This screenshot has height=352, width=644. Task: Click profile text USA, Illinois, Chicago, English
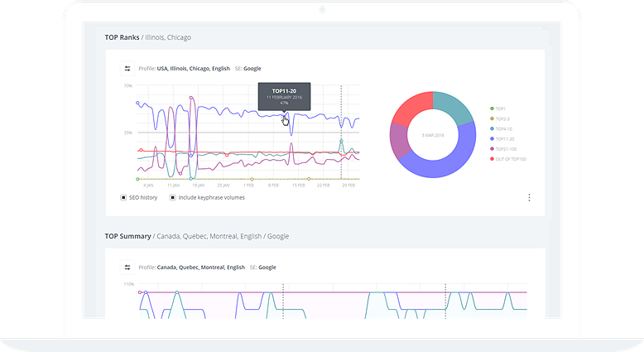pyautogui.click(x=194, y=69)
